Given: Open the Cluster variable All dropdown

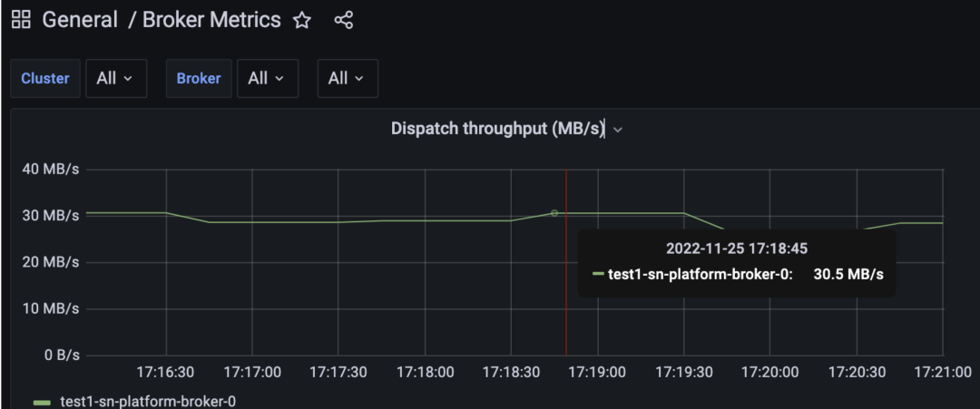Looking at the screenshot, I should click(116, 79).
